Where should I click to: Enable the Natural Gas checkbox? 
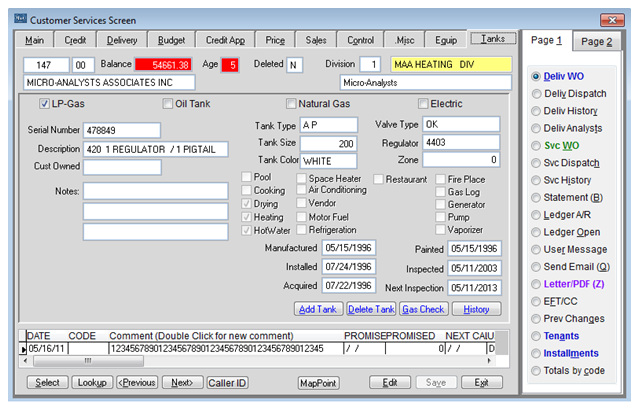pyautogui.click(x=291, y=104)
